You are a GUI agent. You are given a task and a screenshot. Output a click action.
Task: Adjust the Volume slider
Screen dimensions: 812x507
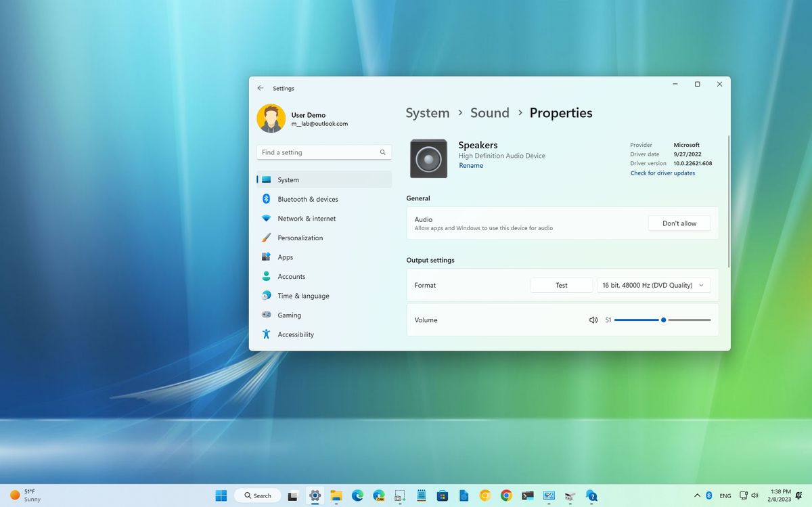coord(662,319)
